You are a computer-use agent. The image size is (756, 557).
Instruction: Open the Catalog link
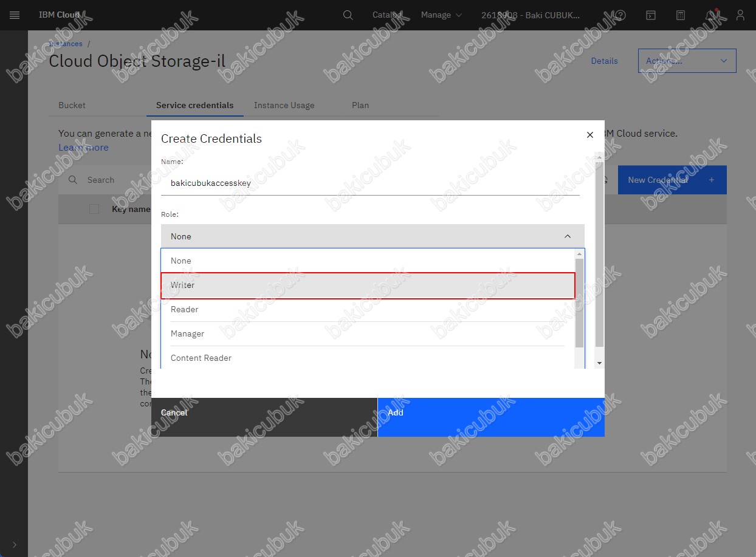pyautogui.click(x=387, y=15)
